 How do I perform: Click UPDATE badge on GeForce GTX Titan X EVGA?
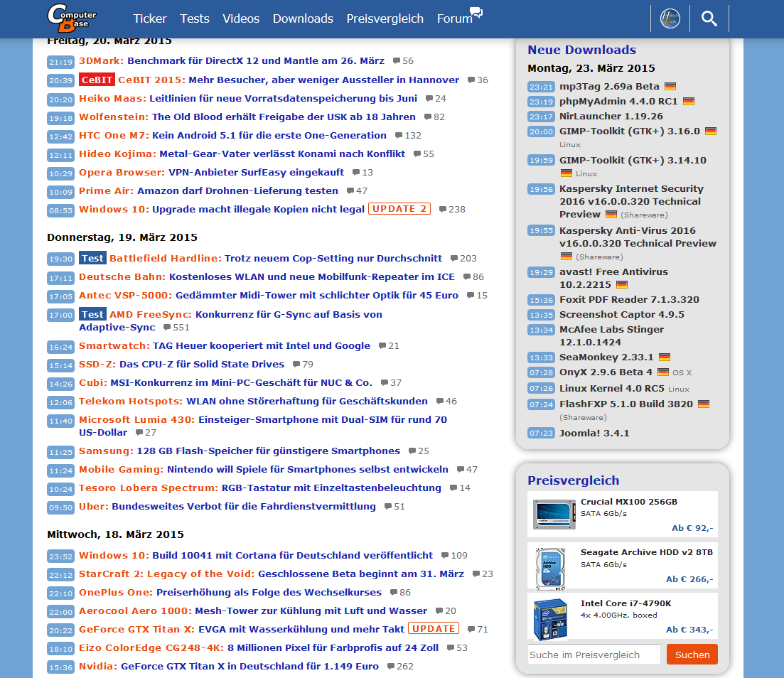point(434,629)
